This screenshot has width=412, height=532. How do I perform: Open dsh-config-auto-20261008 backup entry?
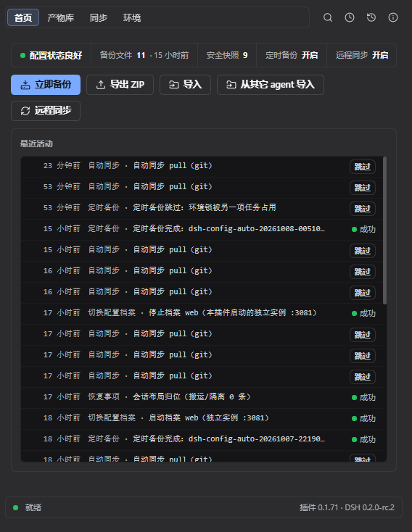(x=202, y=230)
